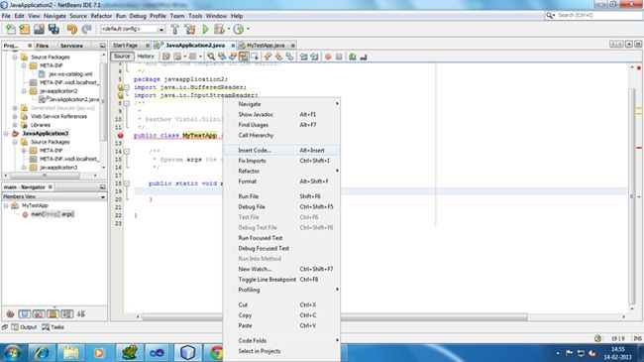
Task: Open the Tasks panel button
Action: click(53, 327)
